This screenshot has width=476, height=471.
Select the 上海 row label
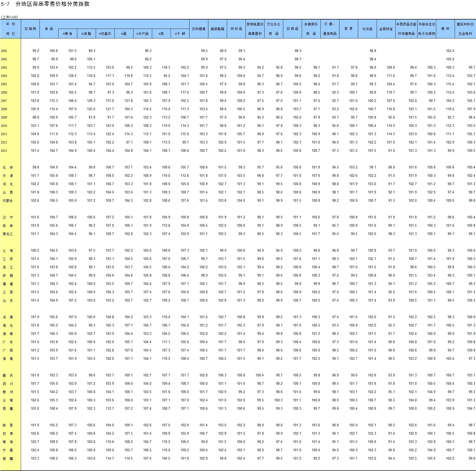point(8,251)
